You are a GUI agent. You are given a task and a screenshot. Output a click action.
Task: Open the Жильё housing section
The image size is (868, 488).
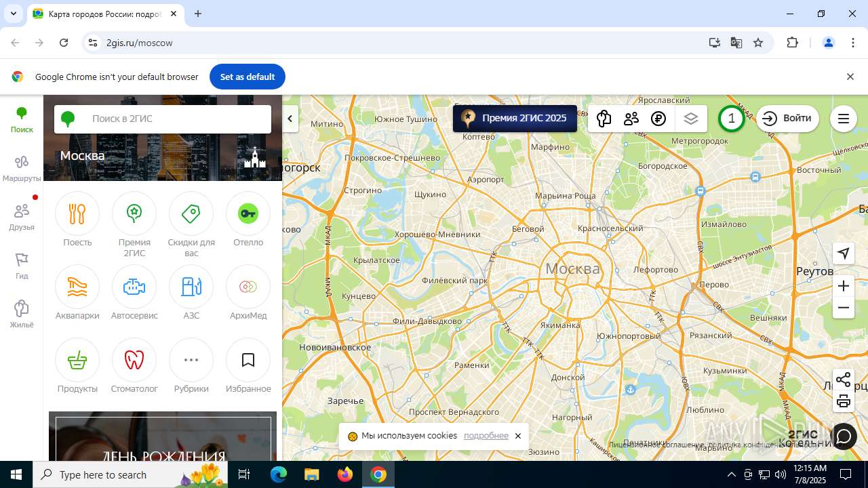pyautogui.click(x=22, y=315)
